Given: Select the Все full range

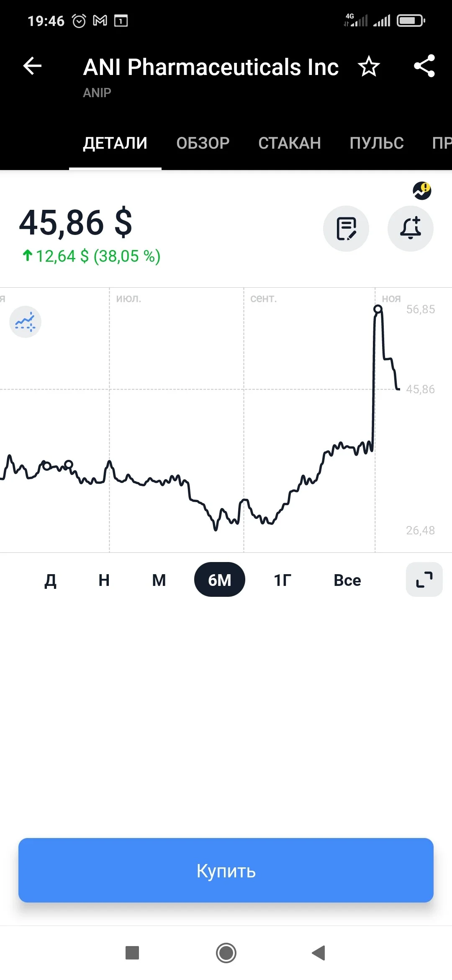Looking at the screenshot, I should tap(347, 580).
